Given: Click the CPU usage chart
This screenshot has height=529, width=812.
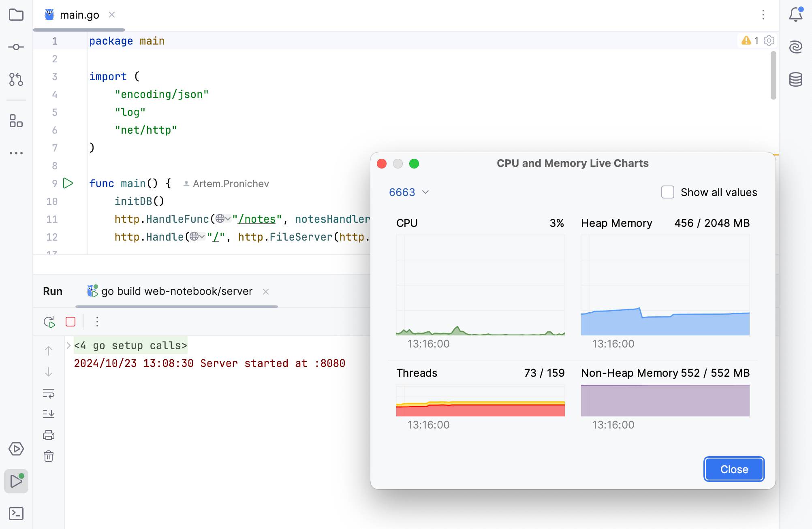Looking at the screenshot, I should tap(481, 285).
